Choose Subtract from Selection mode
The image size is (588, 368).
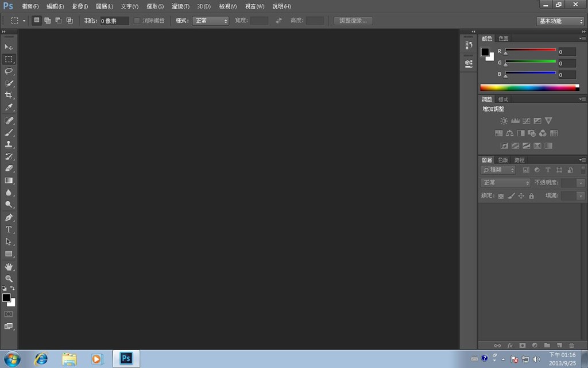pos(59,20)
